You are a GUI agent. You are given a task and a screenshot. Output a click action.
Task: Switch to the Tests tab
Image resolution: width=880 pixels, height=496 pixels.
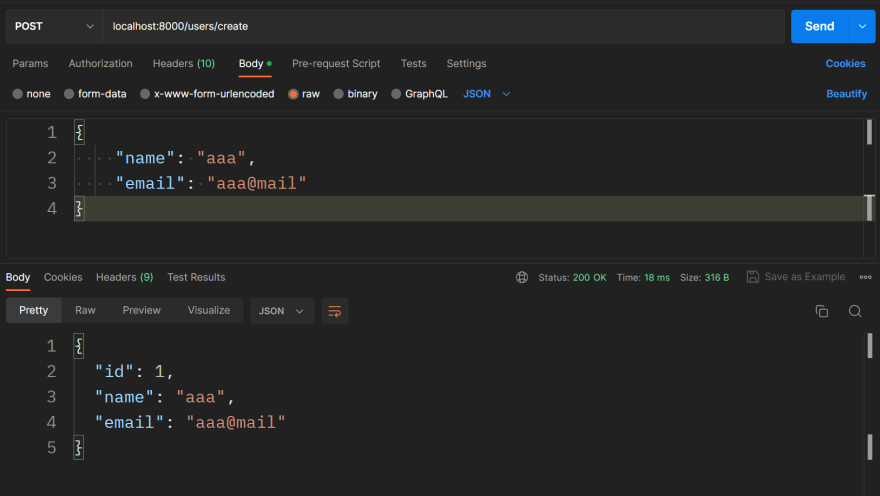pos(414,63)
